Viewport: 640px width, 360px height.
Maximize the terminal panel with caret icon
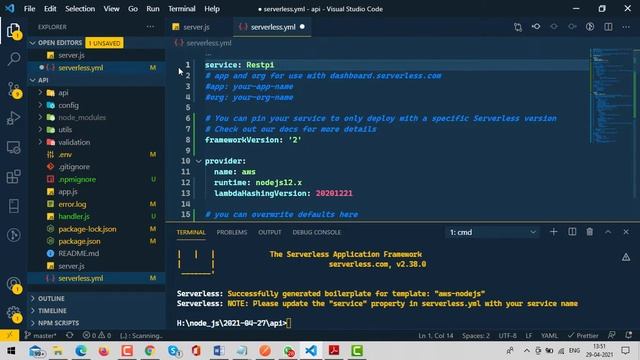coord(608,232)
